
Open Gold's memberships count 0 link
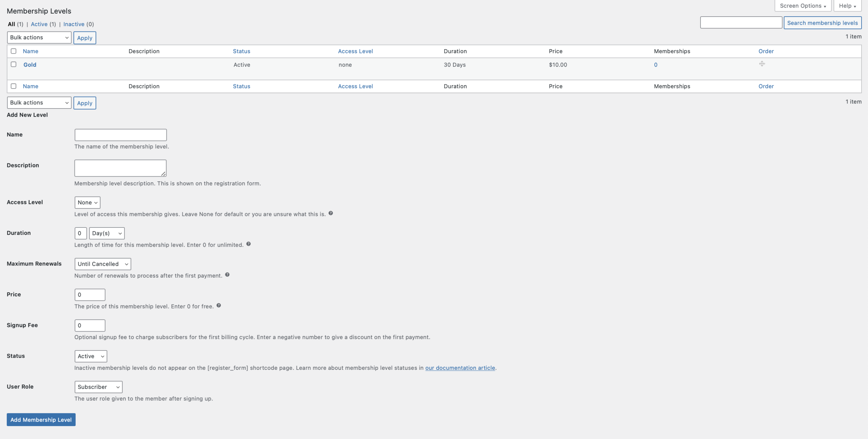pyautogui.click(x=656, y=65)
